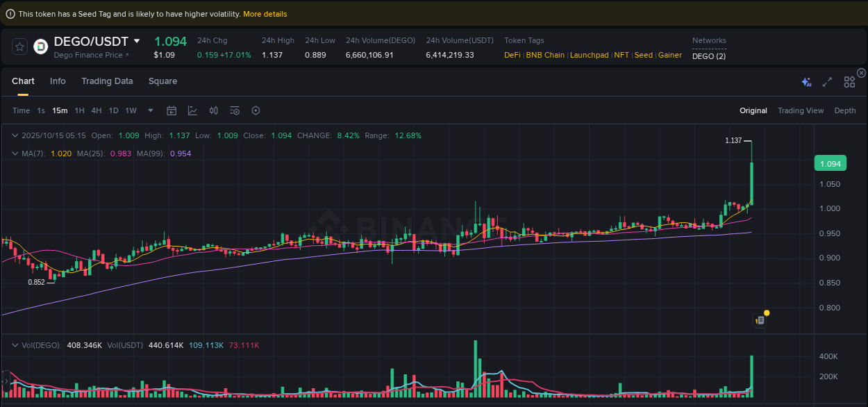This screenshot has width=868, height=407.
Task: Collapse the Vol(DEGO) volume panel
Action: pyautogui.click(x=15, y=344)
